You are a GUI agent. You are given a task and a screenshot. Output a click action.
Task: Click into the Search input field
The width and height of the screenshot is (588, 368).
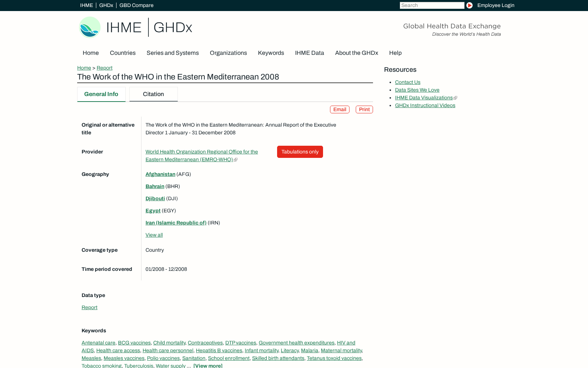pyautogui.click(x=432, y=5)
